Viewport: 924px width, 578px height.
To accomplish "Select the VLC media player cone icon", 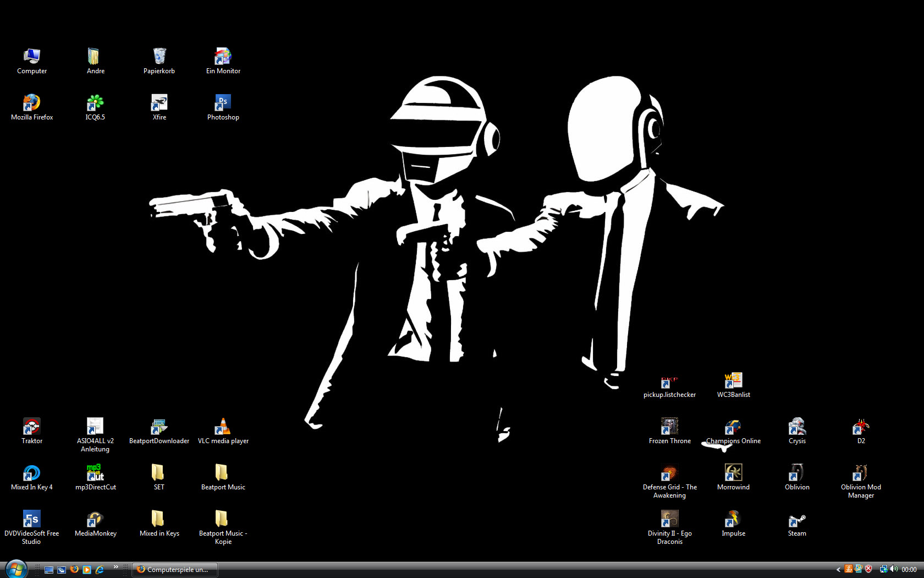I will tap(223, 431).
